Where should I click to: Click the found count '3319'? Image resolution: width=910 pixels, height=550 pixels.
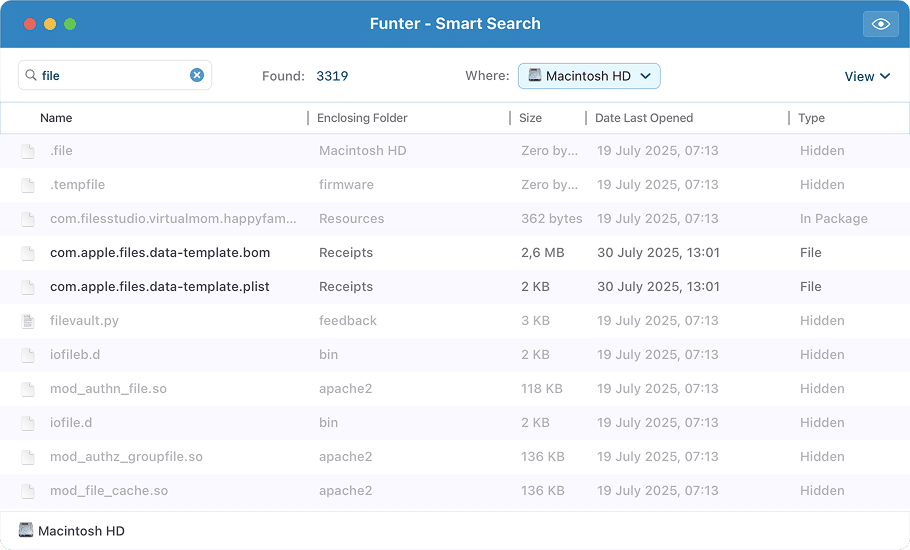point(332,76)
